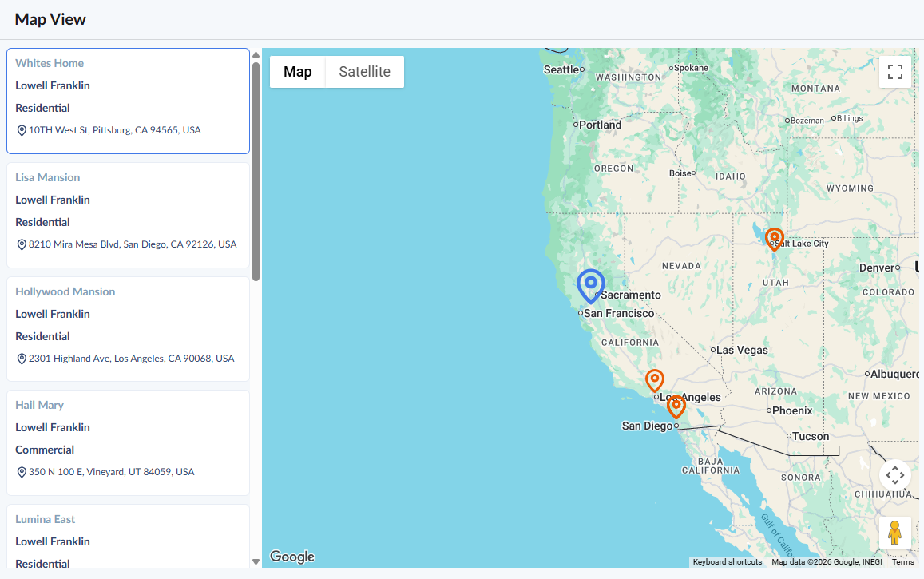This screenshot has height=579, width=924.
Task: Click the Phoenix label on map
Action: click(792, 410)
